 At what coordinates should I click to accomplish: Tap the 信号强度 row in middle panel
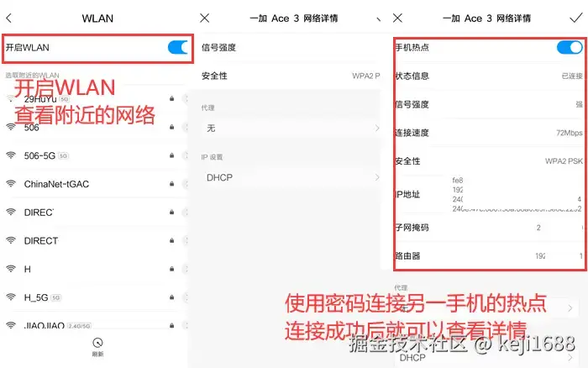(291, 48)
